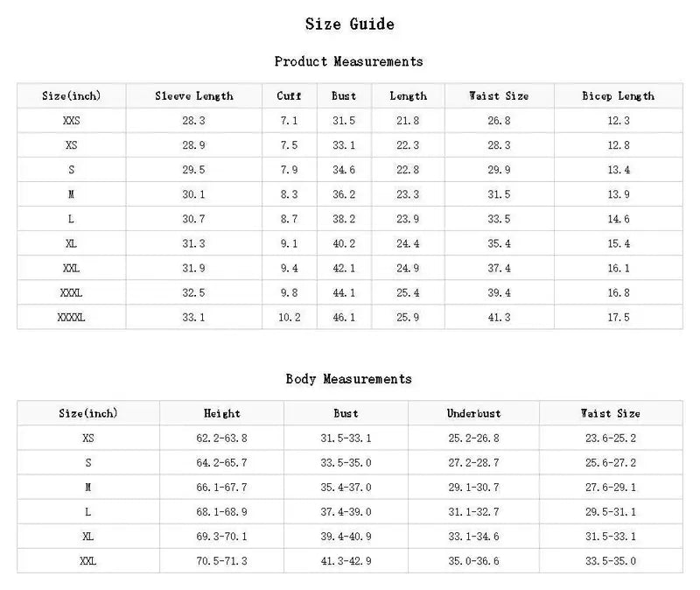Click the Underbust column header

473,413
